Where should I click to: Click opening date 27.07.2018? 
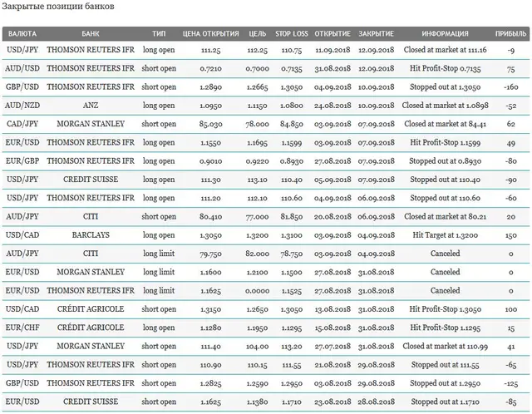332,347
